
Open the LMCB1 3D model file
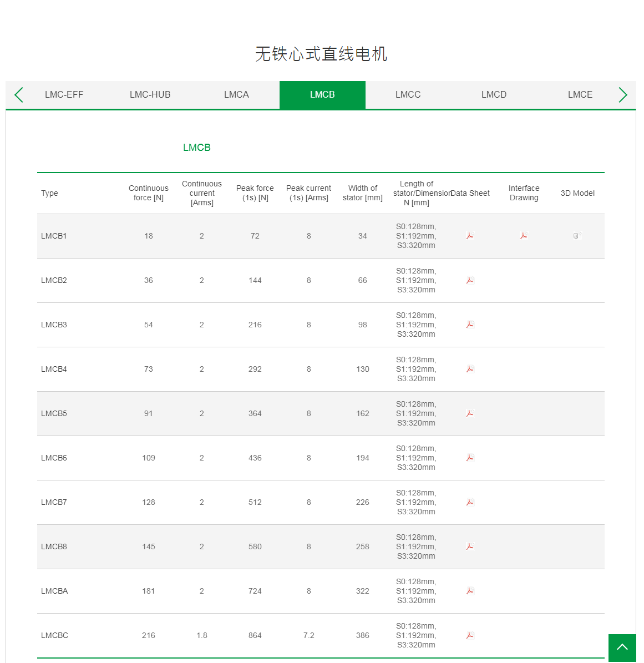(x=577, y=236)
